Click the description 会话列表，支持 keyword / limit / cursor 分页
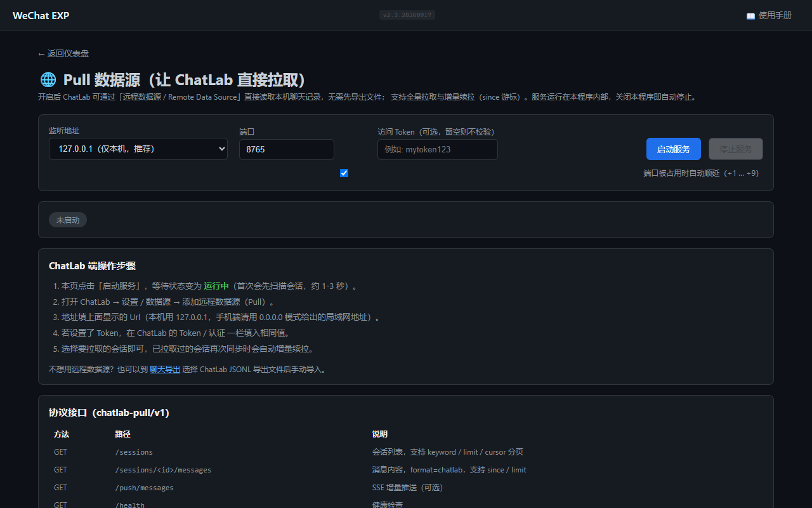This screenshot has height=508, width=812. pos(448,452)
